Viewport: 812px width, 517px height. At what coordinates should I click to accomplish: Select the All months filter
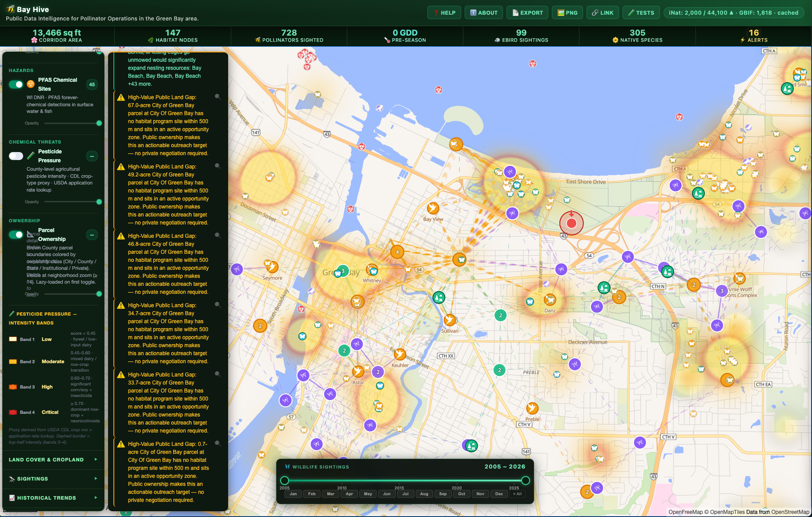click(517, 494)
